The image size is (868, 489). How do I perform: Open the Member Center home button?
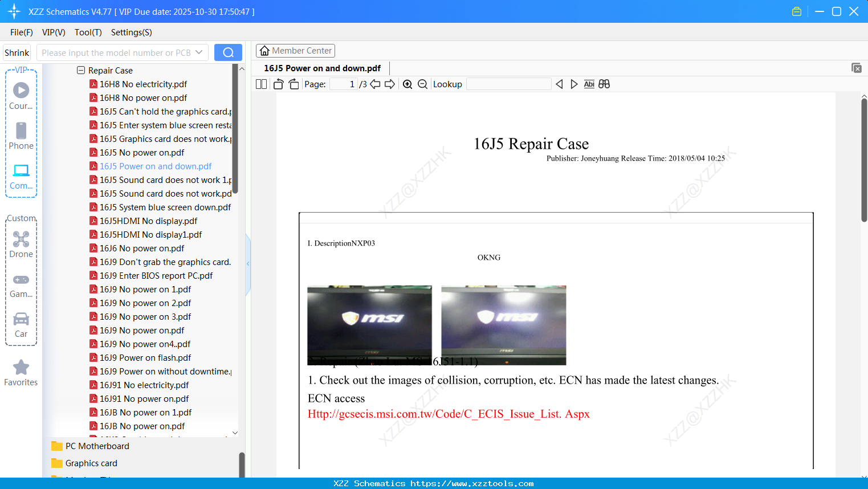pos(295,51)
